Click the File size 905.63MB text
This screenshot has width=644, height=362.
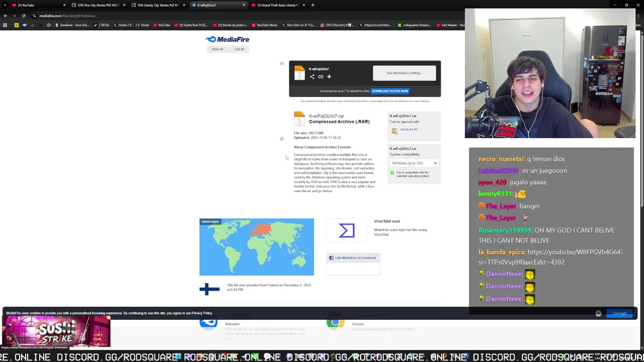point(309,133)
